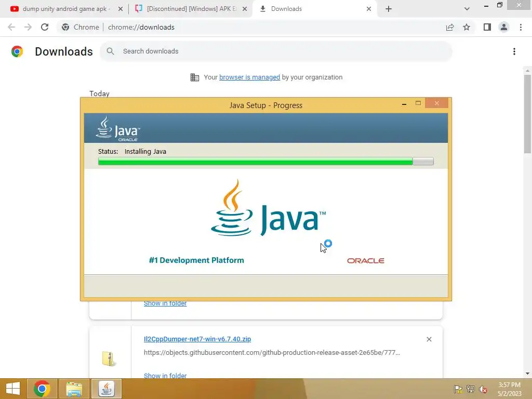532x399 pixels.
Task: Open the Windows Start button
Action: (x=13, y=389)
